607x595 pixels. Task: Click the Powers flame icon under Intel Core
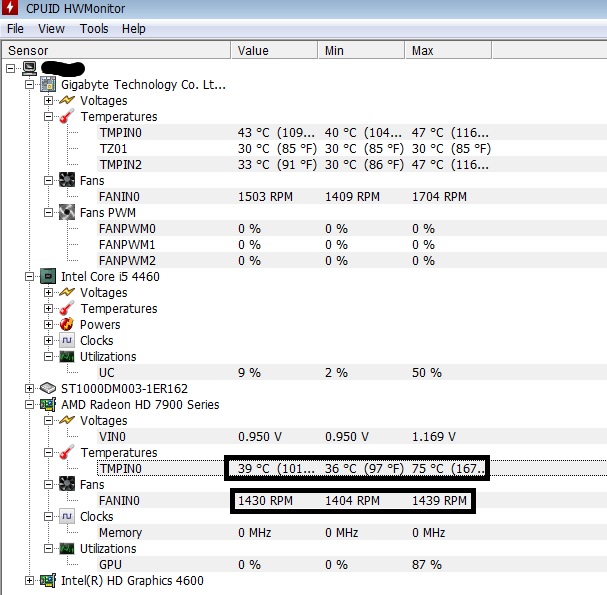[67, 325]
